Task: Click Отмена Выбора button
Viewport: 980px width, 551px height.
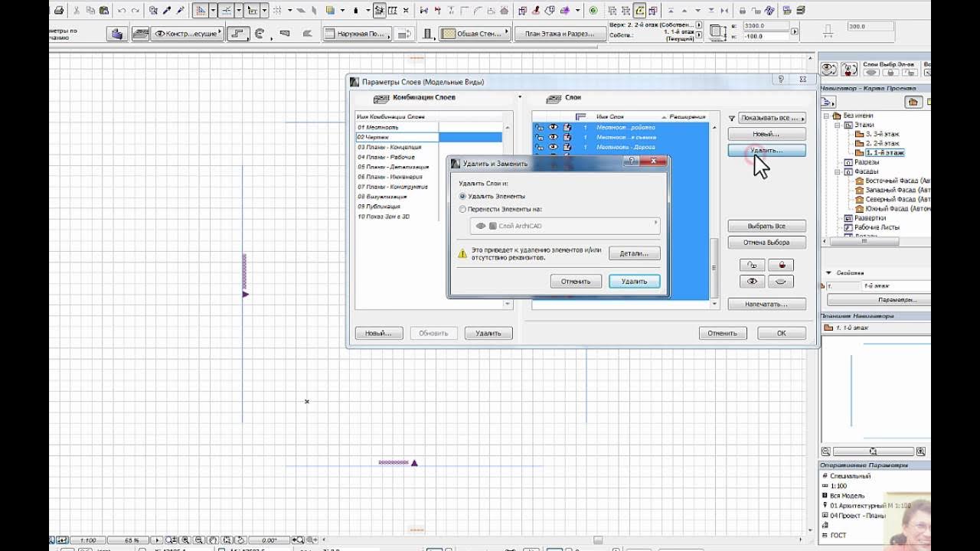Action: (x=766, y=243)
